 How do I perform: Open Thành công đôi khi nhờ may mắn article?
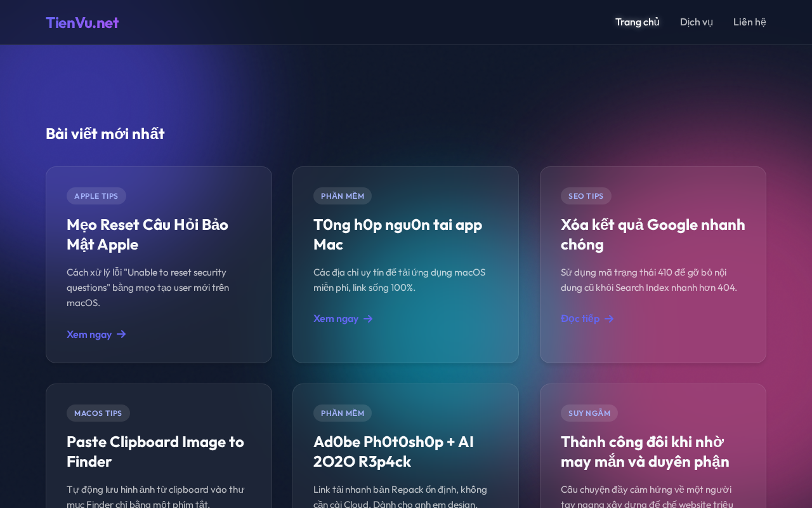pos(645,451)
